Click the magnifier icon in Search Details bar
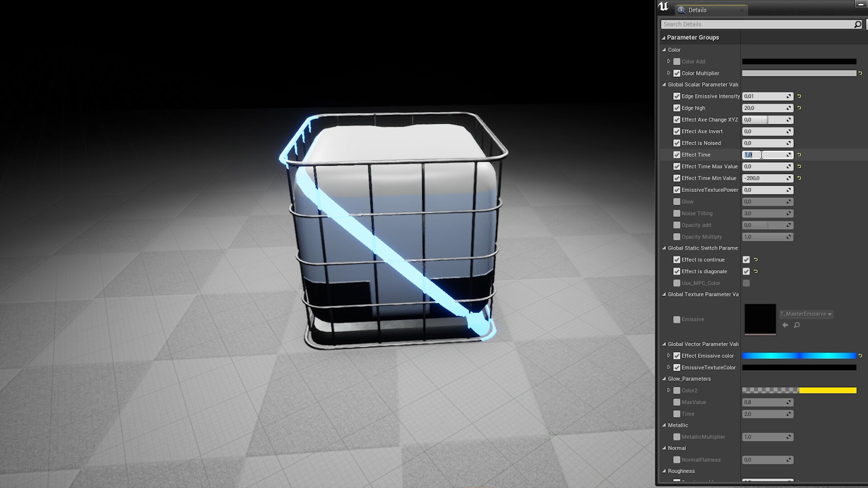Screen dimensions: 868x488 (x=857, y=24)
